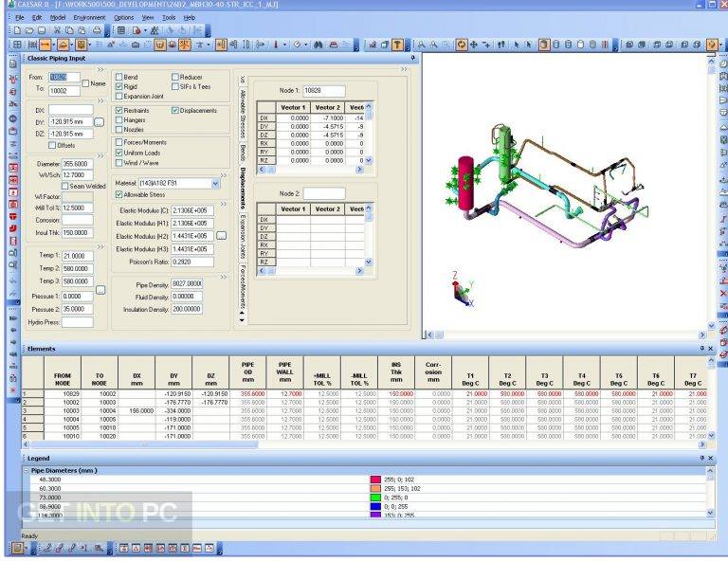Click into the Diameter input field
The image size is (728, 561).
pos(78,164)
